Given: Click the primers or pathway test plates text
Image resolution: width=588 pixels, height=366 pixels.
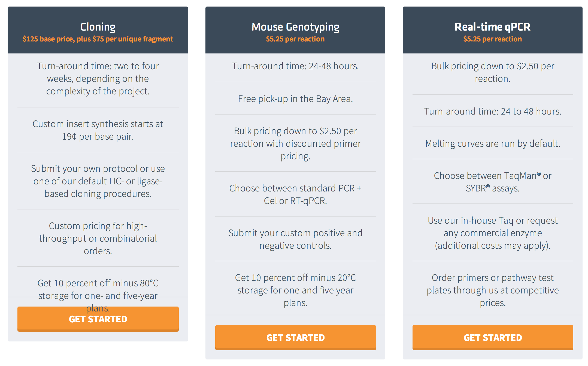Looking at the screenshot, I should tap(493, 290).
